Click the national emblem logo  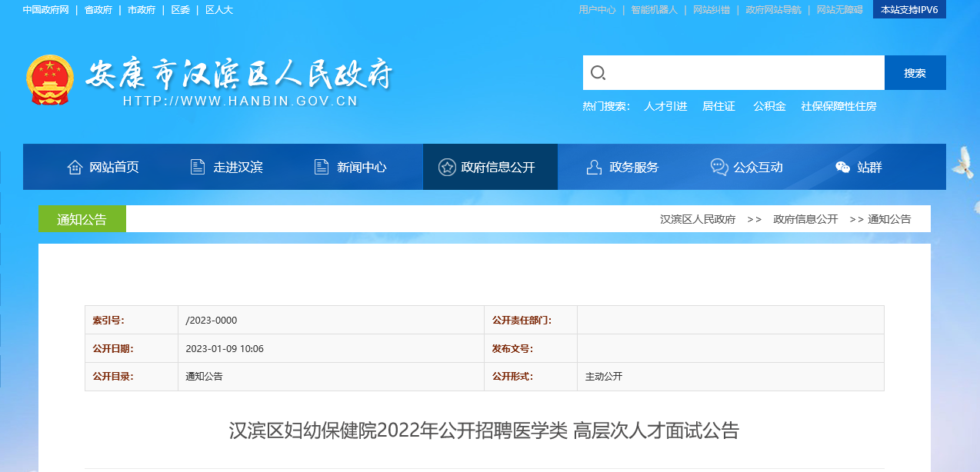(50, 80)
